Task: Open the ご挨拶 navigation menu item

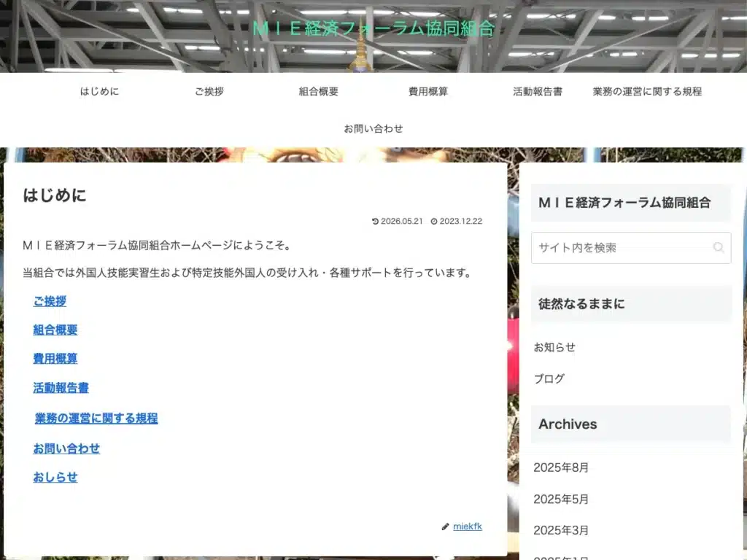Action: (209, 91)
